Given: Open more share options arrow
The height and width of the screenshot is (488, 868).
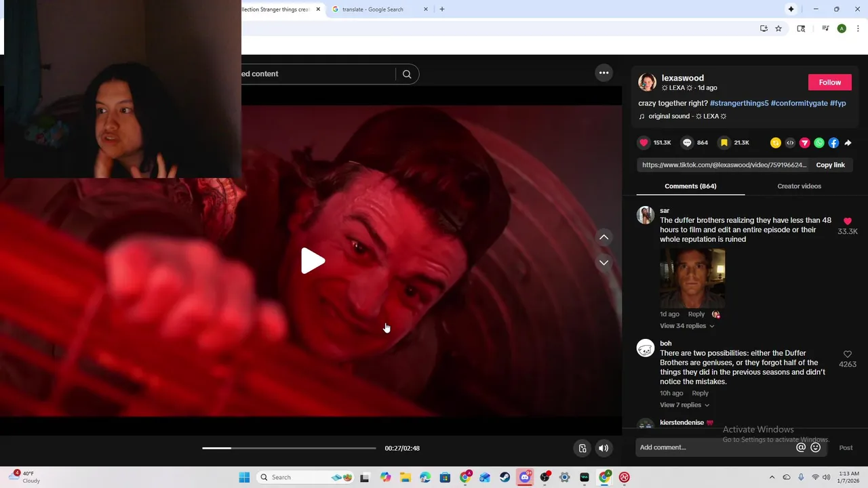Looking at the screenshot, I should (848, 142).
